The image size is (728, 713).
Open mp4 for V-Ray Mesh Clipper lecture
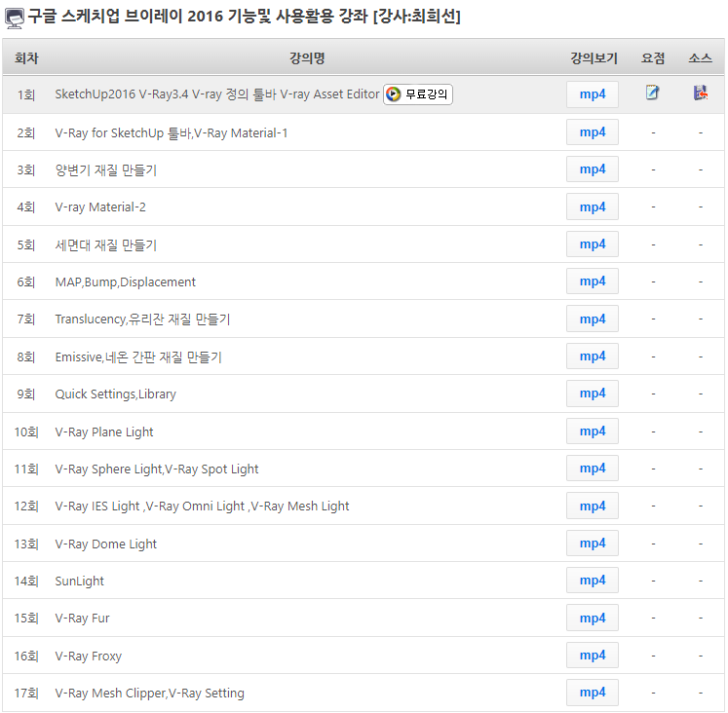click(x=593, y=693)
